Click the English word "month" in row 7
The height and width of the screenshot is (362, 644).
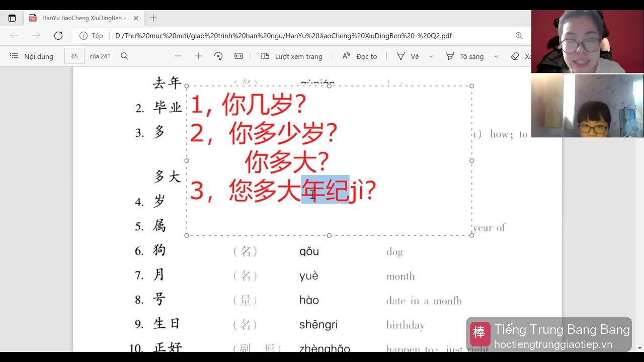pyautogui.click(x=400, y=276)
